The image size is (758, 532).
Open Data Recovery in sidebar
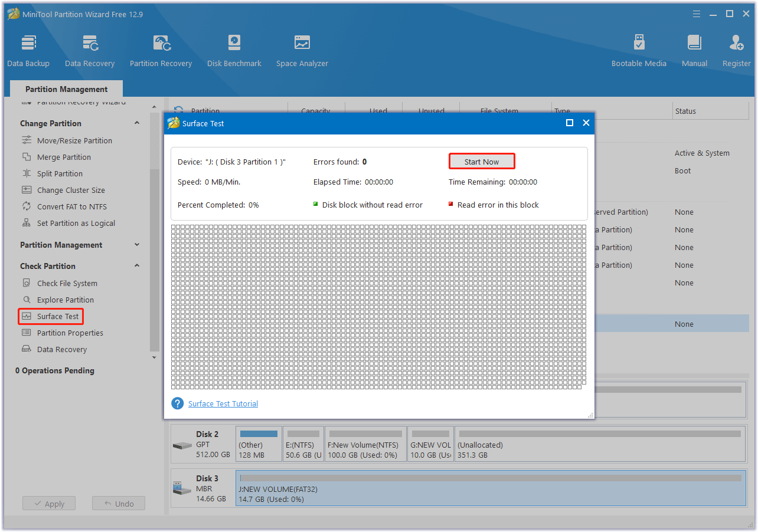pyautogui.click(x=61, y=349)
